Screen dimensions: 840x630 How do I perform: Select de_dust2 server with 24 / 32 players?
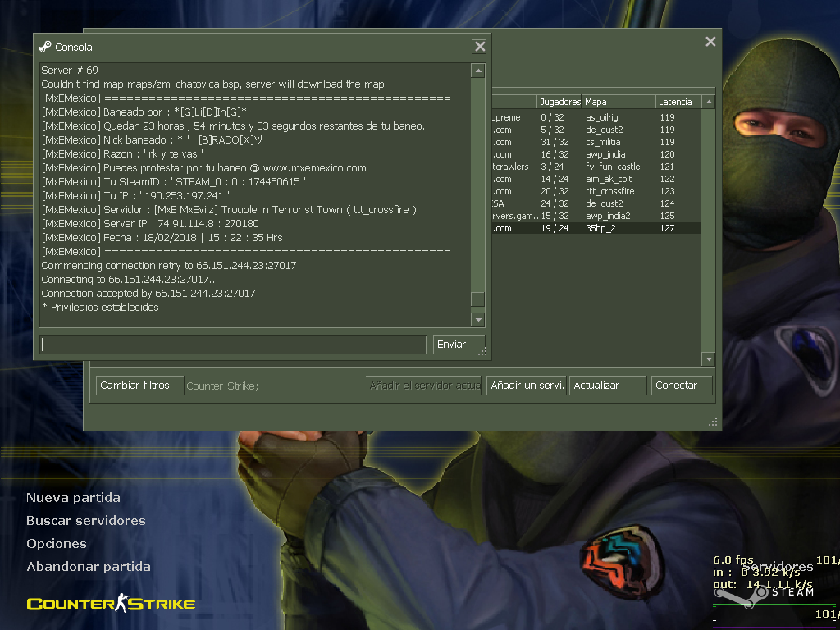[596, 203]
